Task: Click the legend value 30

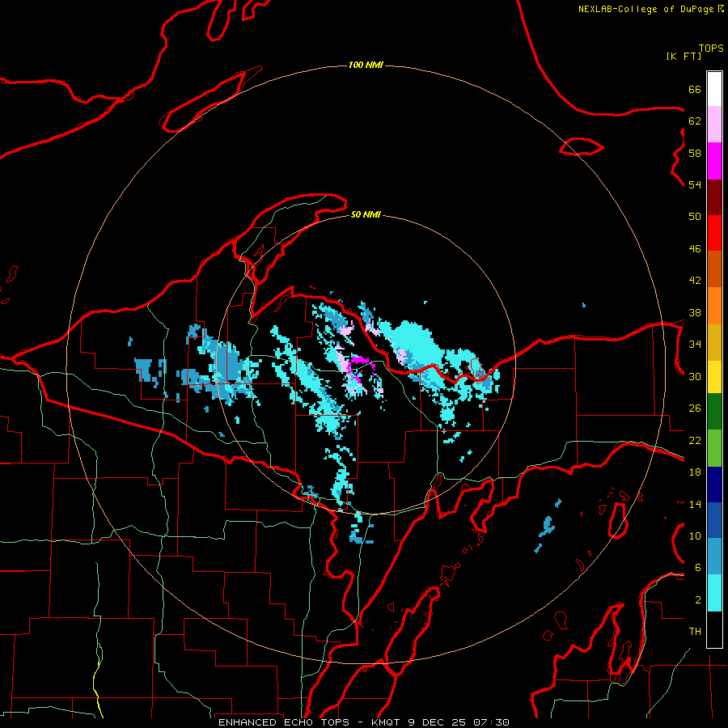Action: click(695, 376)
